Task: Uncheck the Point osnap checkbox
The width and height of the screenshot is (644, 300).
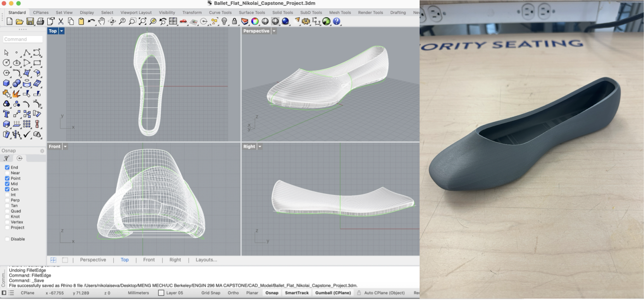Action: click(7, 179)
